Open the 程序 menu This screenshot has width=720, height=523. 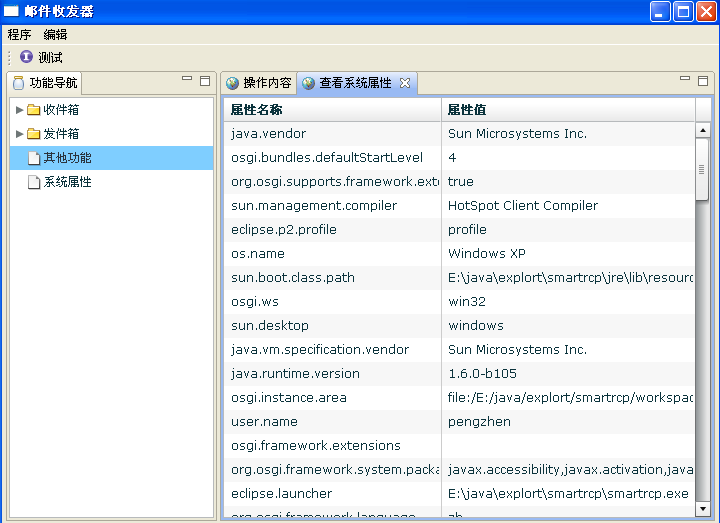(19, 34)
